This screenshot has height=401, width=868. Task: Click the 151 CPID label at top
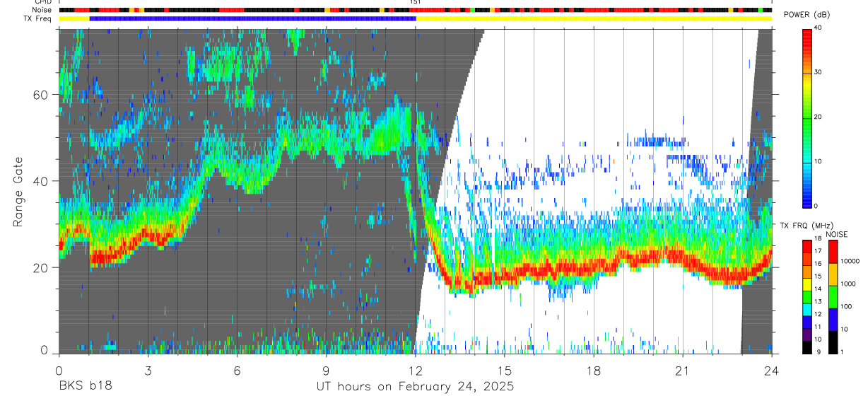416,2
